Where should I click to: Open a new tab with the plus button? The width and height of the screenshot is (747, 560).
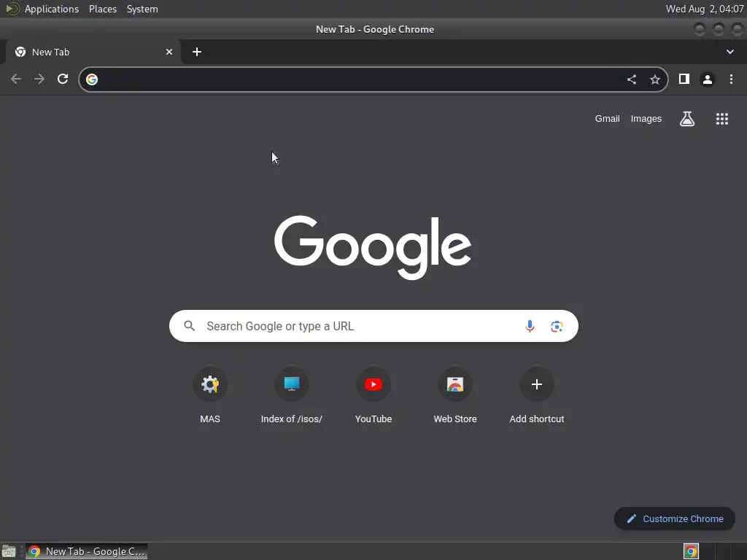(197, 52)
